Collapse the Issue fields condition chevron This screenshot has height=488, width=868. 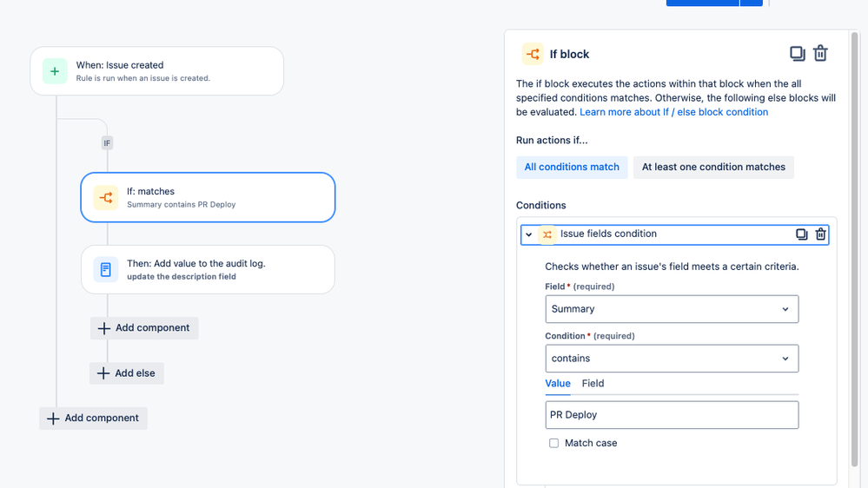coord(528,234)
